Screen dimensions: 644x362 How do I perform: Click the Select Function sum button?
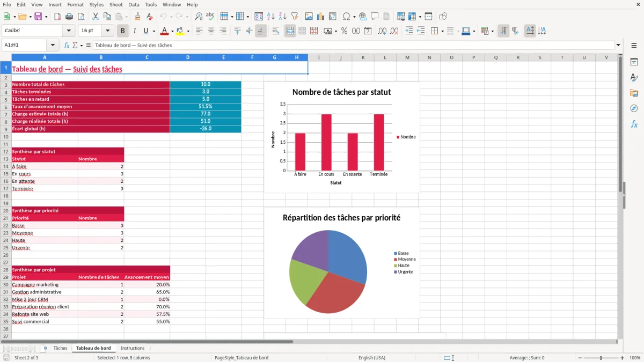click(x=75, y=46)
